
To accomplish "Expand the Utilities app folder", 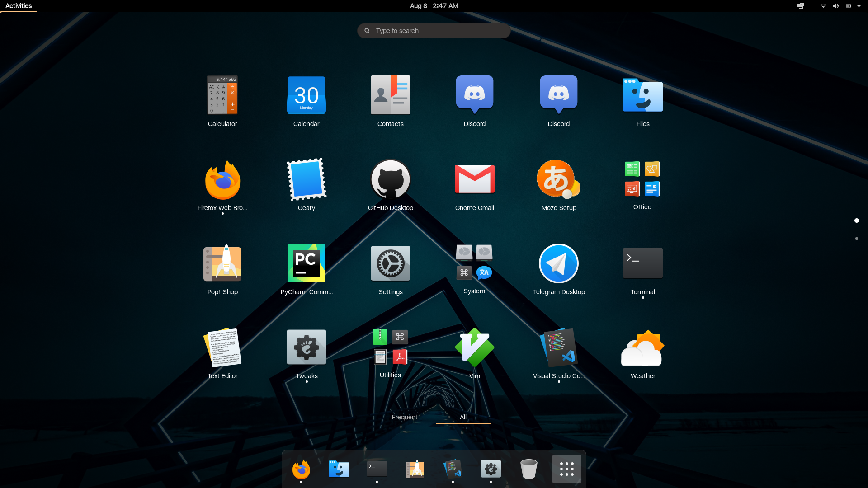I will click(x=390, y=347).
